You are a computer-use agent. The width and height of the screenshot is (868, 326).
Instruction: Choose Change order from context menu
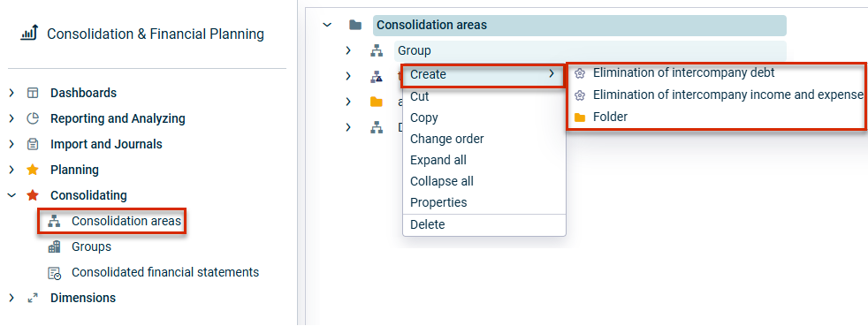pyautogui.click(x=446, y=139)
